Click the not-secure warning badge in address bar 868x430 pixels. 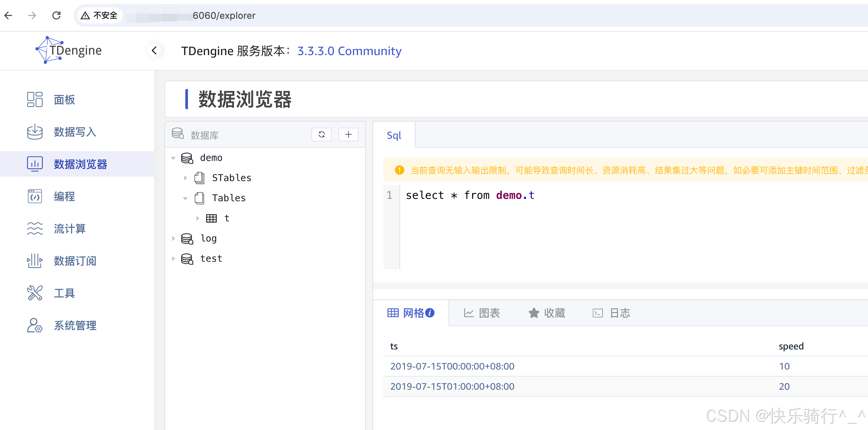[x=99, y=15]
